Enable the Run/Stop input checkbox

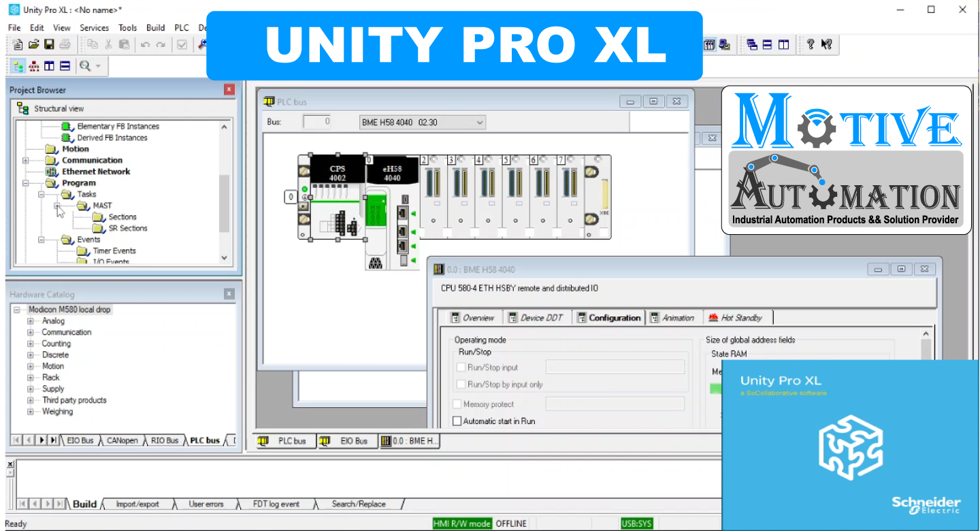pos(461,366)
